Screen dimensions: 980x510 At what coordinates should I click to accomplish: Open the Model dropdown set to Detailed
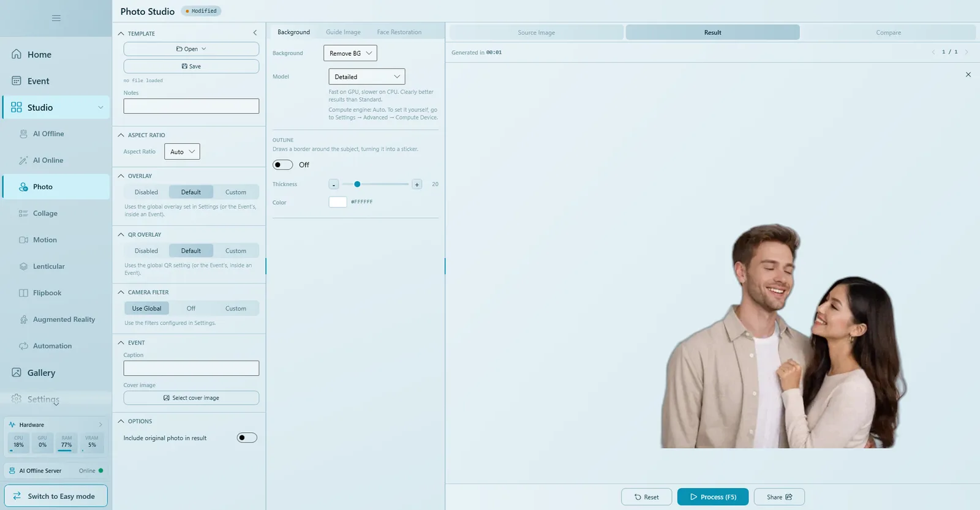click(x=367, y=77)
